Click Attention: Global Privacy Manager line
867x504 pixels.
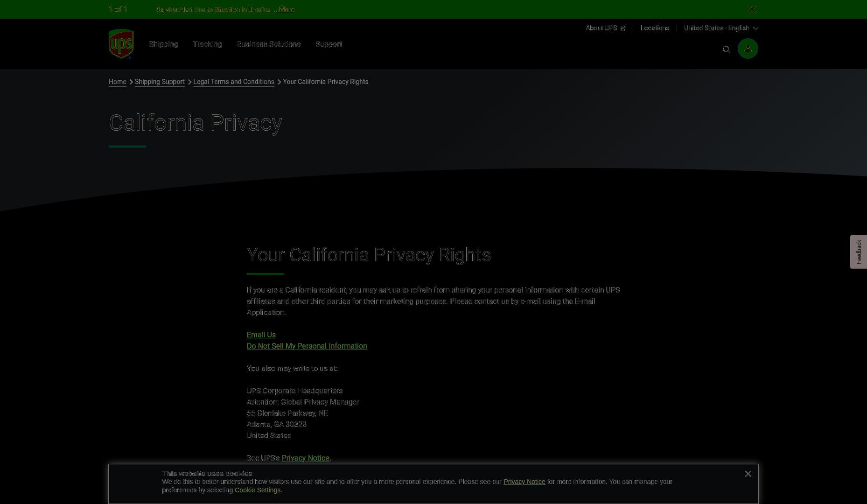303,402
